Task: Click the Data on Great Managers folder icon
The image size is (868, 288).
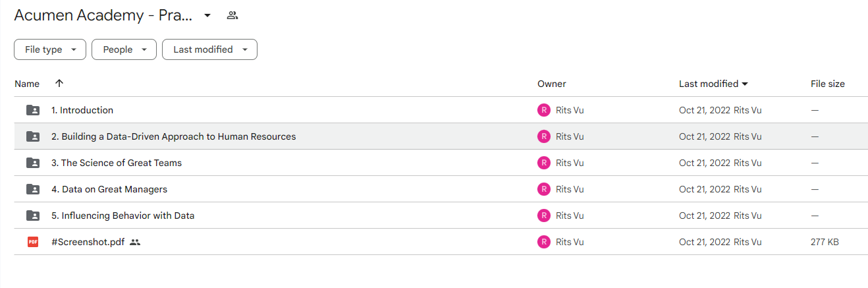Action: click(33, 189)
